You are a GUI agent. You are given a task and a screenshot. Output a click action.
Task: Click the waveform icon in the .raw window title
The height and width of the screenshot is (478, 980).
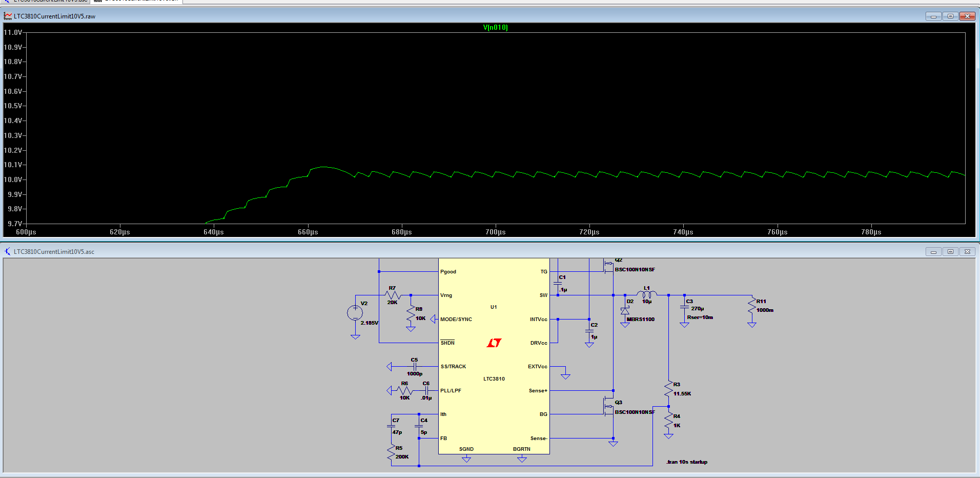pyautogui.click(x=8, y=16)
